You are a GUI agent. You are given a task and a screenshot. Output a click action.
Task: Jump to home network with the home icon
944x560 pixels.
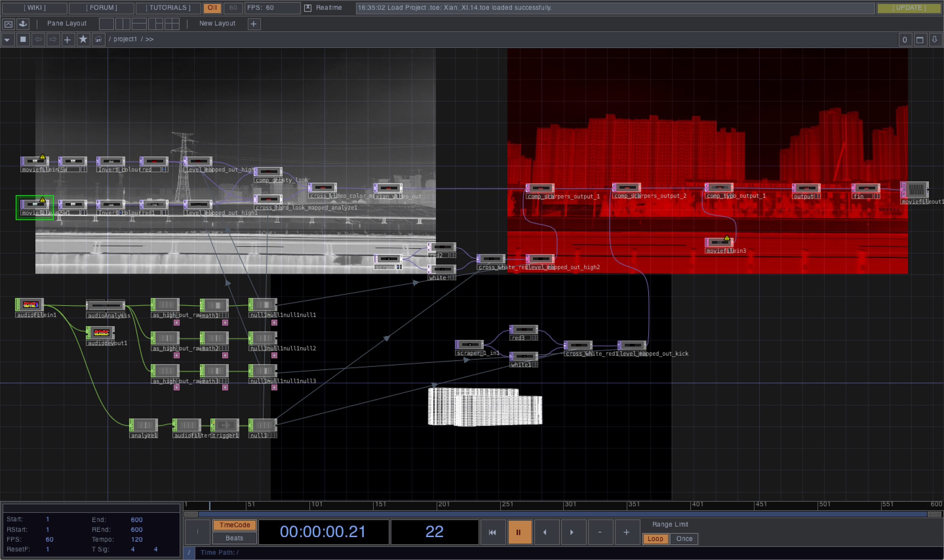(98, 39)
